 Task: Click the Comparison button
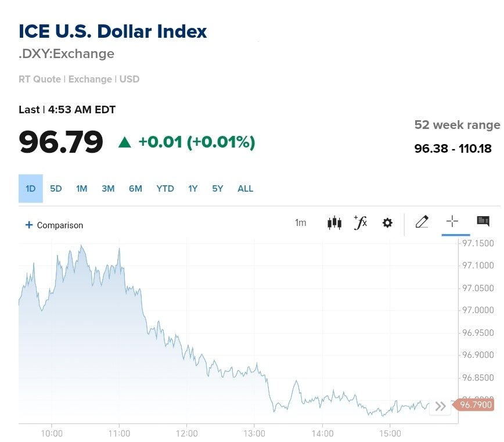click(60, 225)
